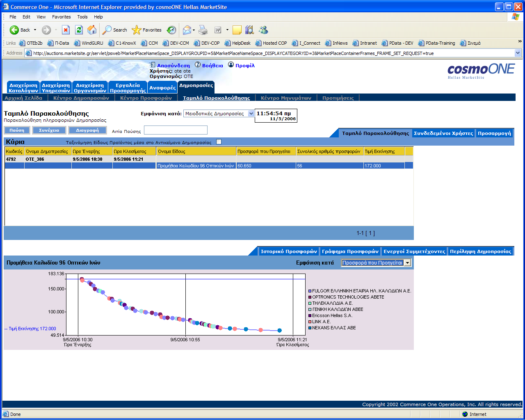Expand the Links bar overflow chevron

click(520, 41)
